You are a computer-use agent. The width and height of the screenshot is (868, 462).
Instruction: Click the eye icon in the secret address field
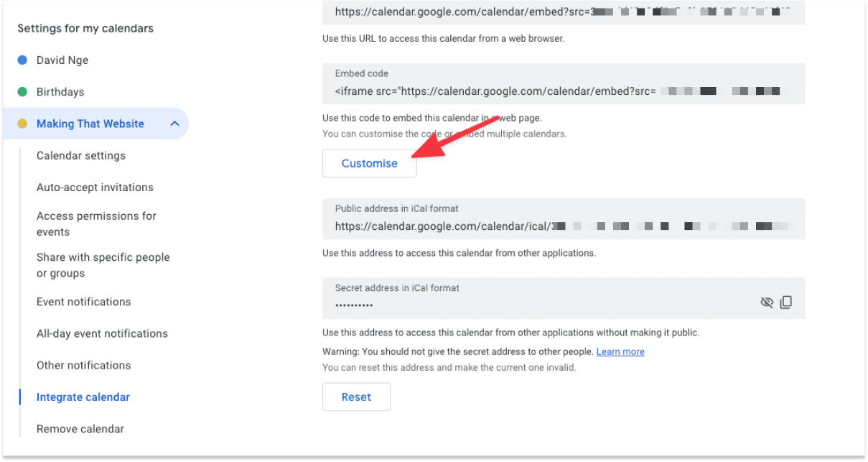pyautogui.click(x=767, y=302)
